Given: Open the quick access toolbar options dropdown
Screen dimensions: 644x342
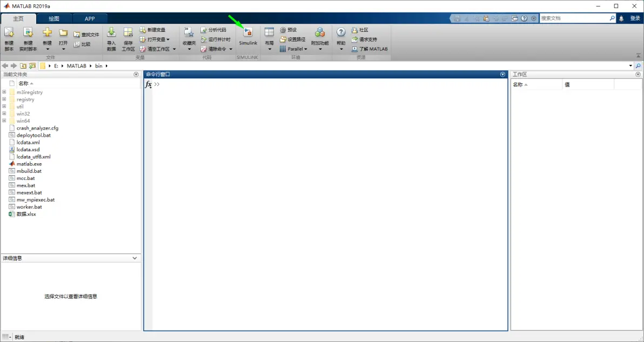Looking at the screenshot, I should (534, 18).
